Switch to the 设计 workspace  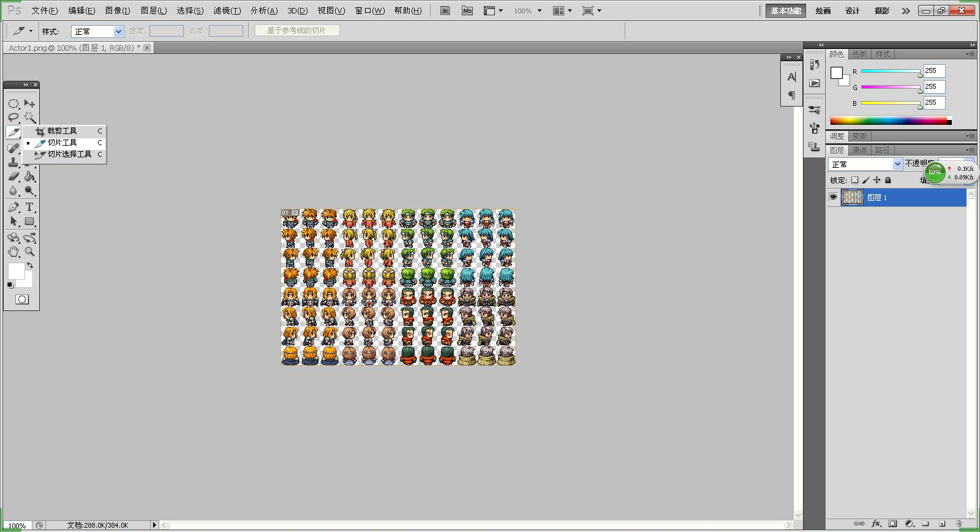[853, 10]
